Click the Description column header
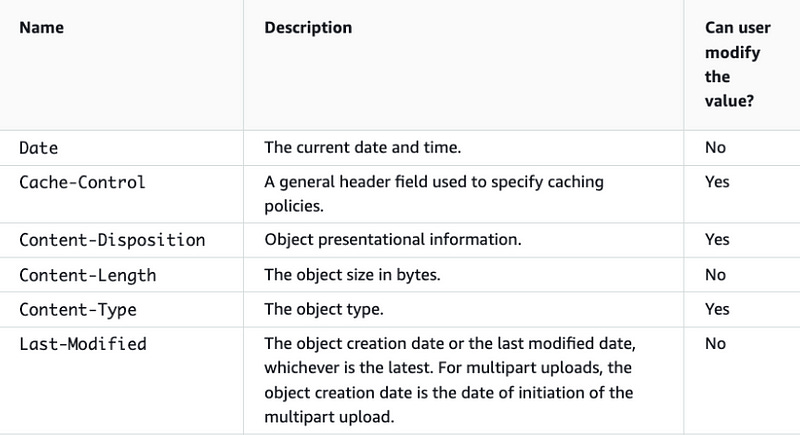Image resolution: width=800 pixels, height=435 pixels. 308,28
